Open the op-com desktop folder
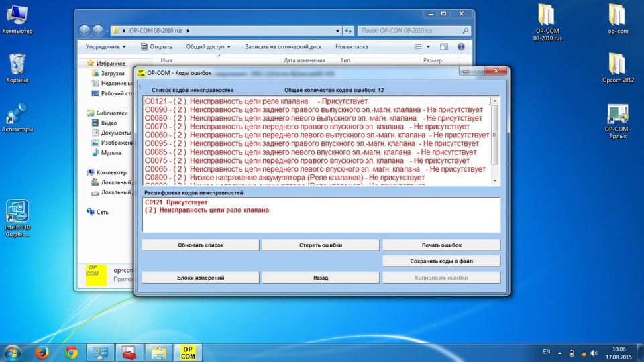This screenshot has height=362, width=644. click(x=618, y=19)
